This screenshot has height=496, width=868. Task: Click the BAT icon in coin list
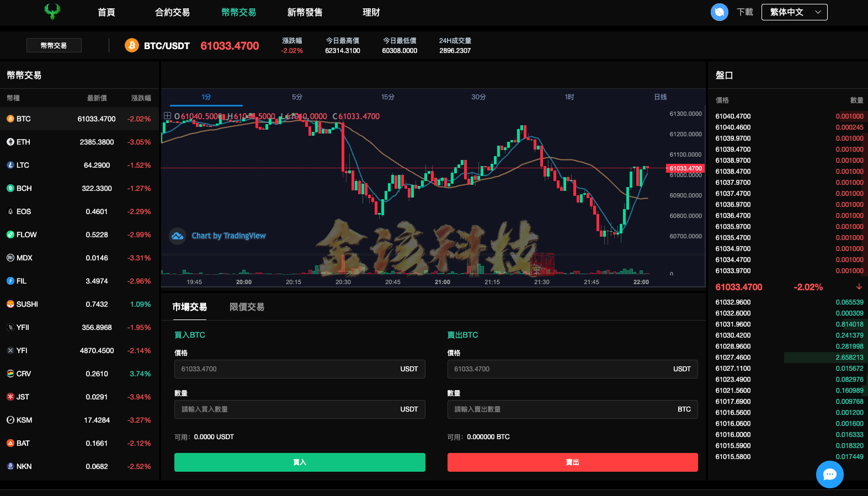coord(10,443)
